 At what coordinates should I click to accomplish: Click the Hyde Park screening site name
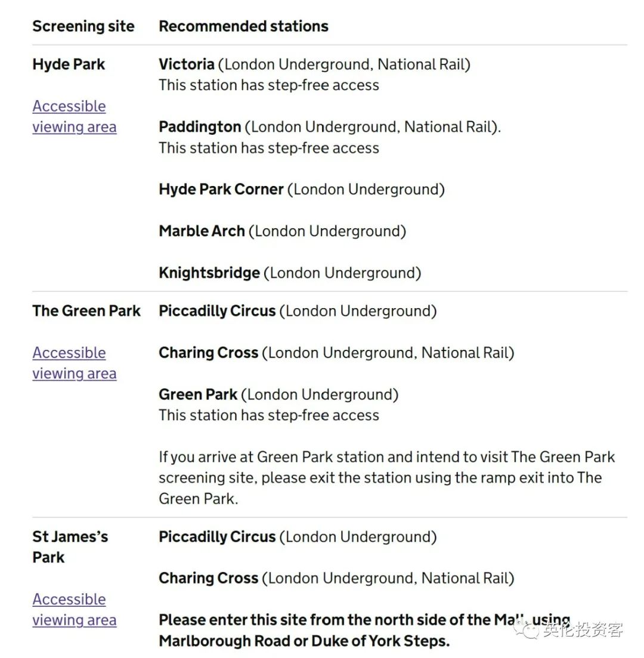69,64
